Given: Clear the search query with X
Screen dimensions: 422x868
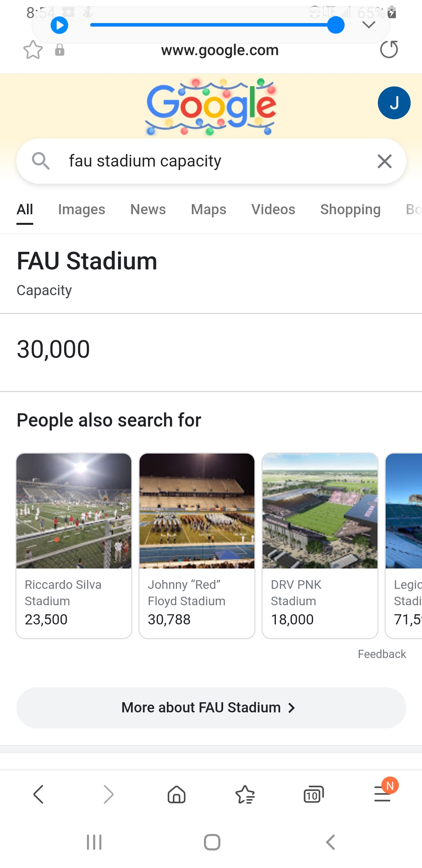Looking at the screenshot, I should click(384, 161).
